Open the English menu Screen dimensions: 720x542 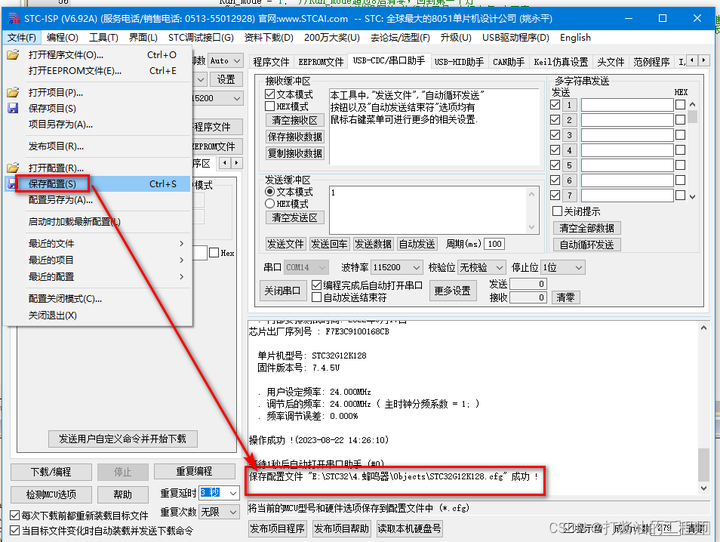coord(575,38)
